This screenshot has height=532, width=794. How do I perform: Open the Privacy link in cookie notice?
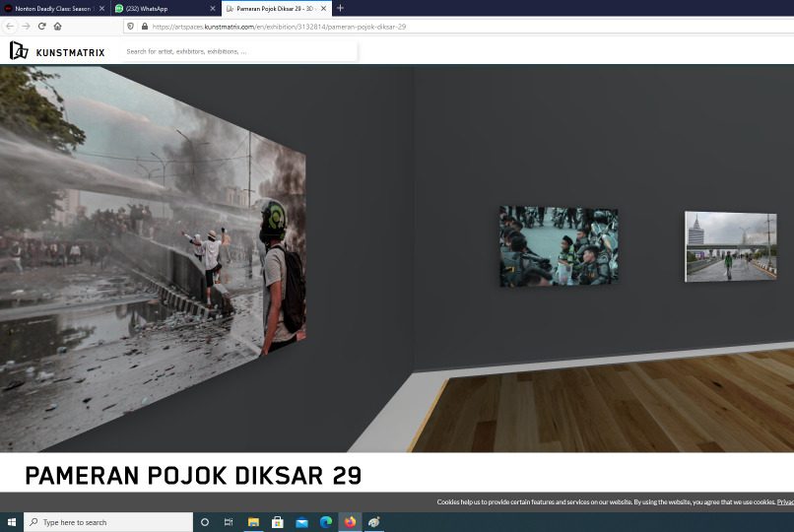pos(784,502)
